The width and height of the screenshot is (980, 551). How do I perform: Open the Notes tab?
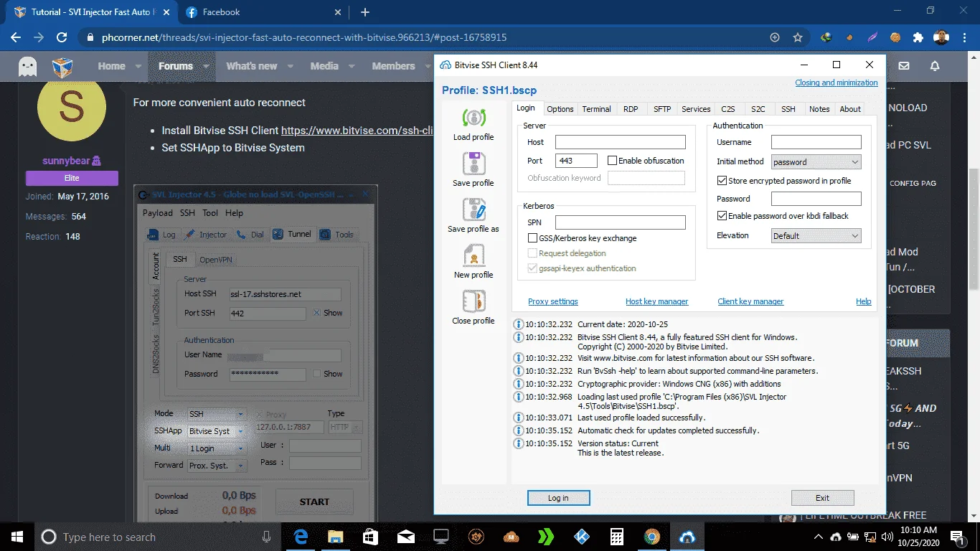click(x=819, y=109)
